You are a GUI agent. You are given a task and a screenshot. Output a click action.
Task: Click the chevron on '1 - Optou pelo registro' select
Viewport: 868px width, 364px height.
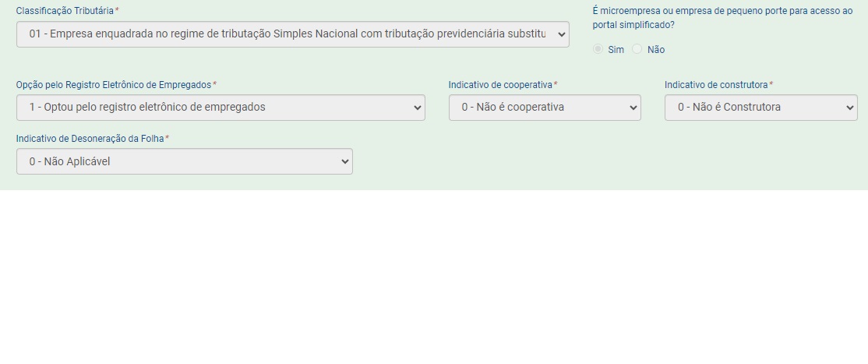tap(418, 108)
